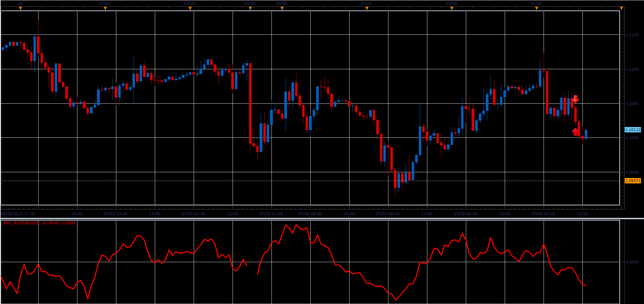This screenshot has width=644, height=304.
Task: Click the 07/09 02:00 time axis label
Action: pos(543,214)
